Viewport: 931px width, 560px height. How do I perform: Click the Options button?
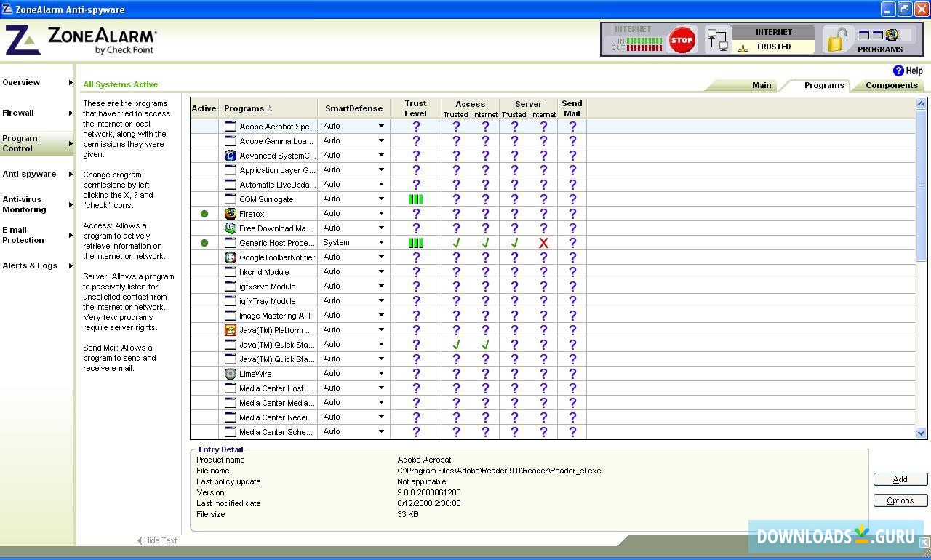point(900,500)
